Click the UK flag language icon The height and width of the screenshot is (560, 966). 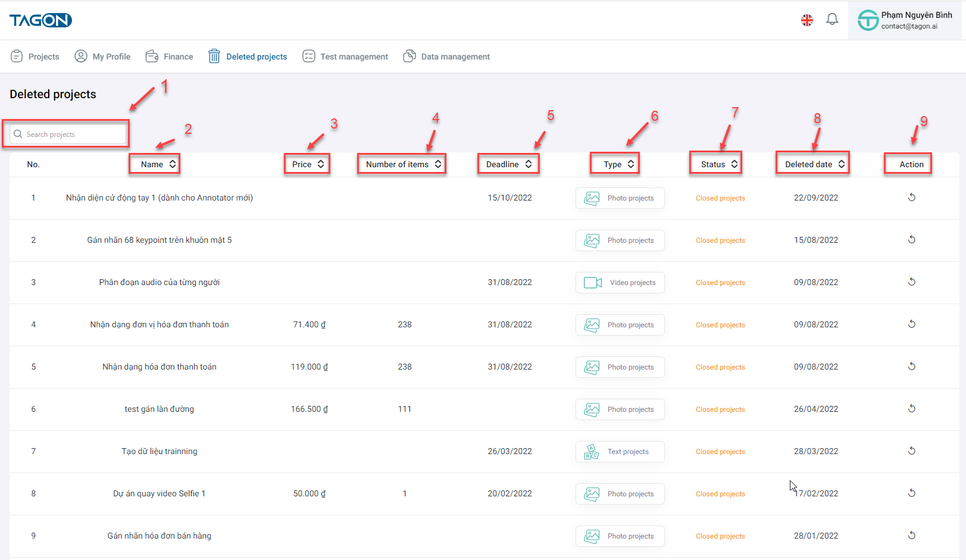[807, 20]
